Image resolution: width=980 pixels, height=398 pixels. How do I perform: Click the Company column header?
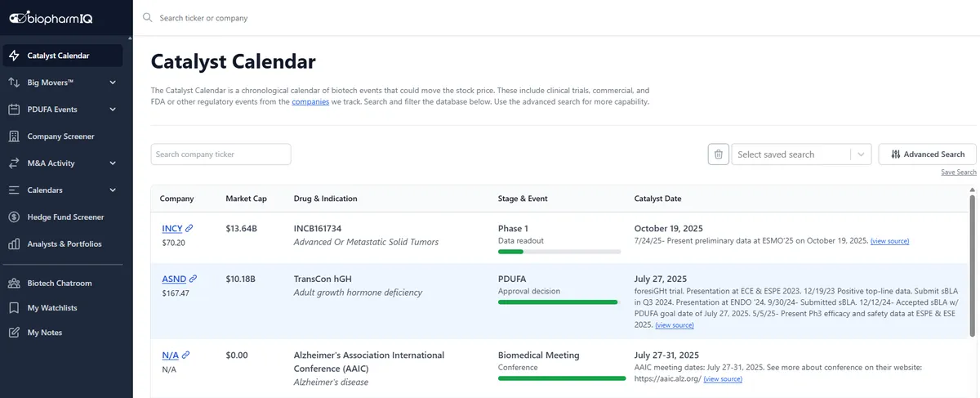[177, 199]
